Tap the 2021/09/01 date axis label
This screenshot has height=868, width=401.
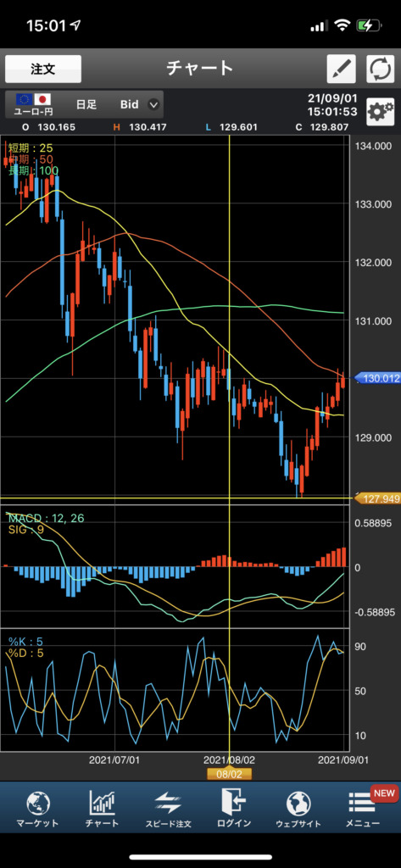tap(344, 760)
